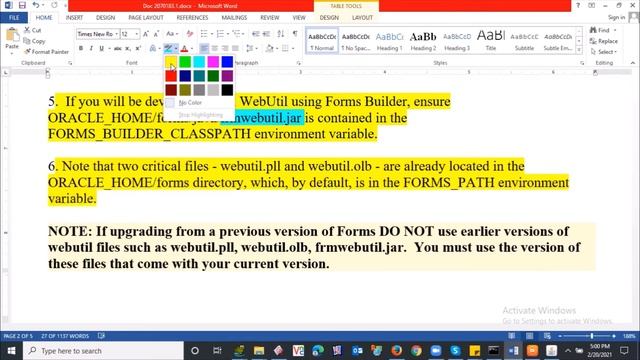Pick the Bright Green highlight swatch
The height and width of the screenshot is (360, 640).
coord(185,62)
